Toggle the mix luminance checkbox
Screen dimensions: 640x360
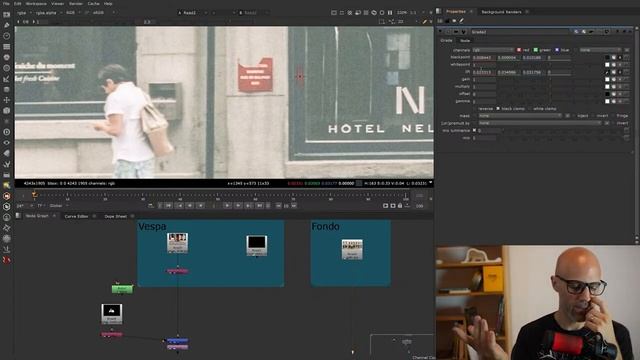click(474, 130)
